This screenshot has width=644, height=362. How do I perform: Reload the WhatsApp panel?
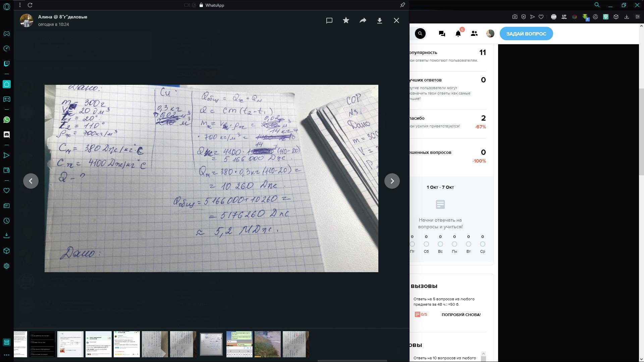pos(30,5)
